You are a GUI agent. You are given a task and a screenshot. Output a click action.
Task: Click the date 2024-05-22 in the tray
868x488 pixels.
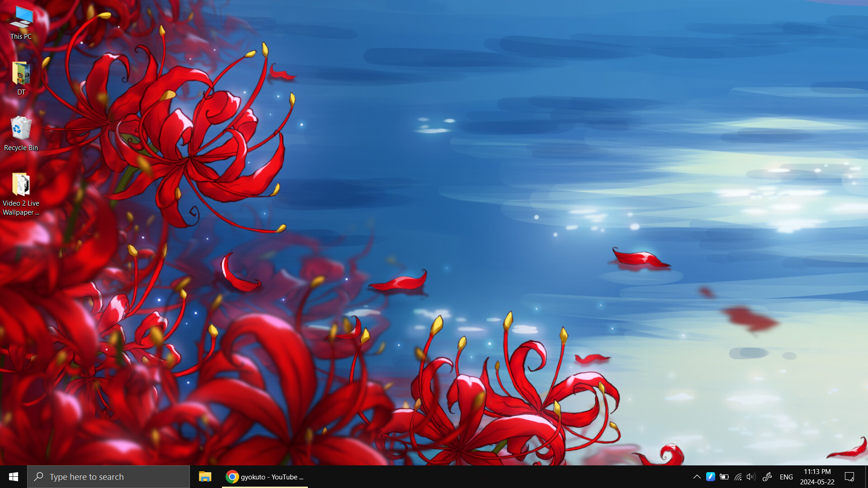[x=816, y=482]
